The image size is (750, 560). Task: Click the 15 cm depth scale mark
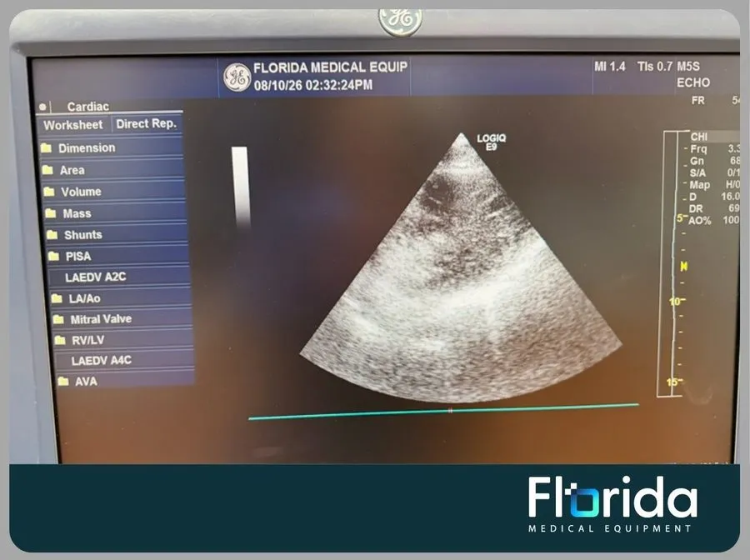coord(674,382)
